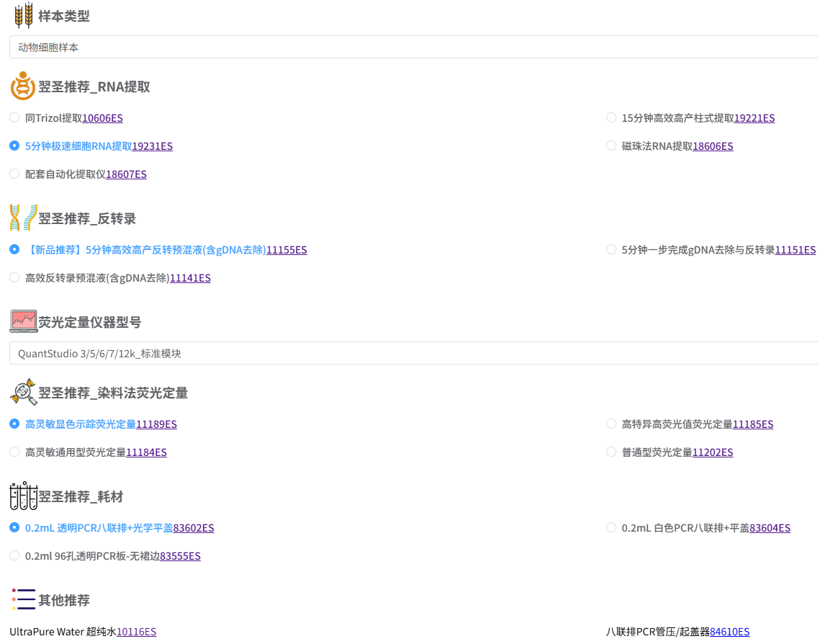
Task: Select the 同Trizol提取 radio option
Action: click(14, 117)
